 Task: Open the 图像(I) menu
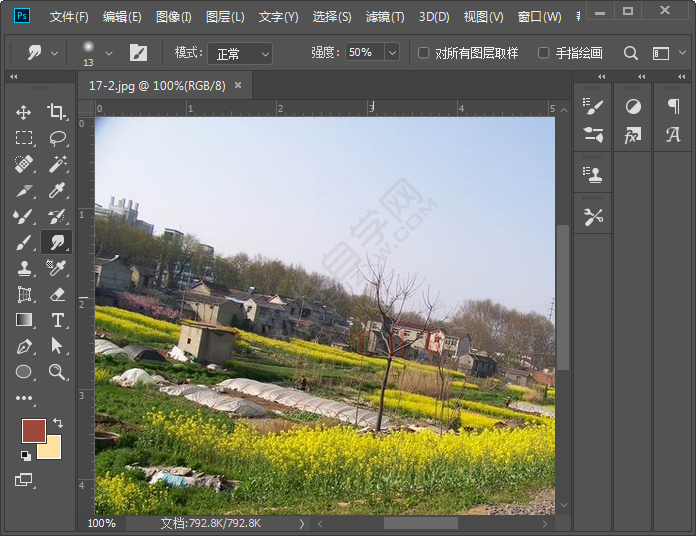pos(174,17)
